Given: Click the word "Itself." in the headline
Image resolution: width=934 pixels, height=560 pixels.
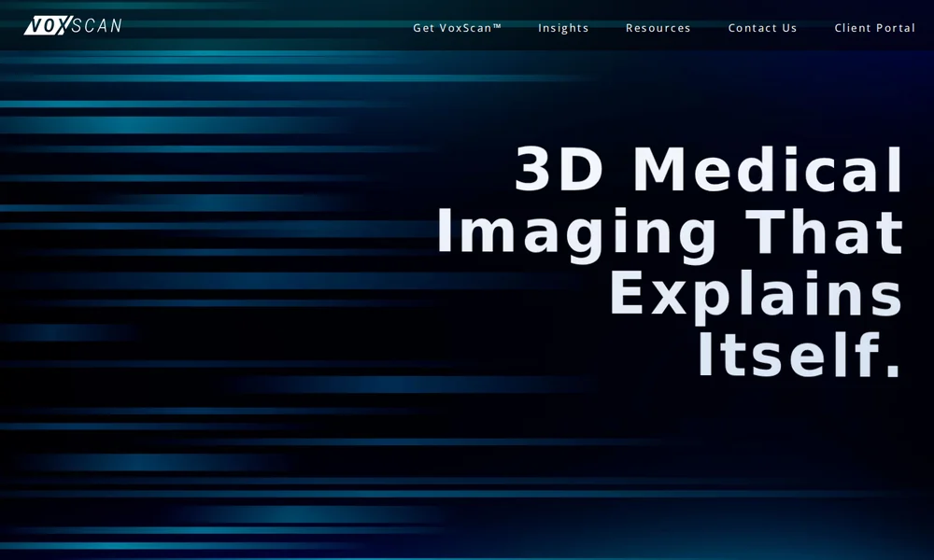Looking at the screenshot, I should click(799, 356).
